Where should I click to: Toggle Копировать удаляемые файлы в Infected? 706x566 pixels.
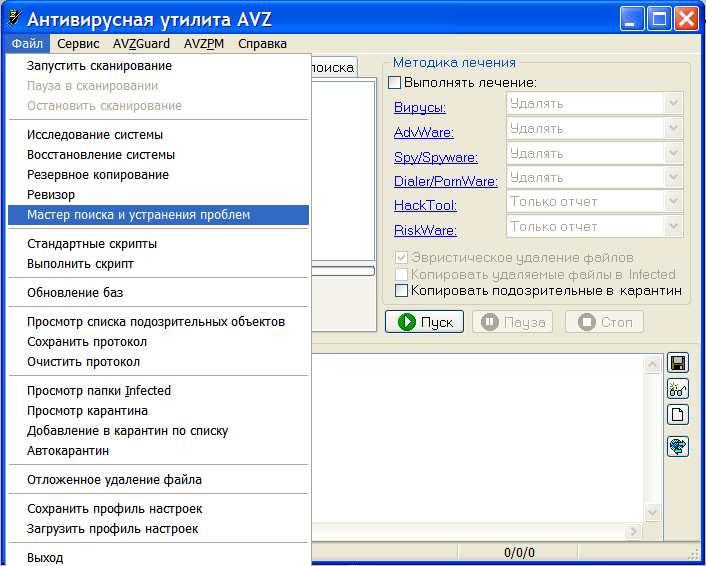pos(401,274)
